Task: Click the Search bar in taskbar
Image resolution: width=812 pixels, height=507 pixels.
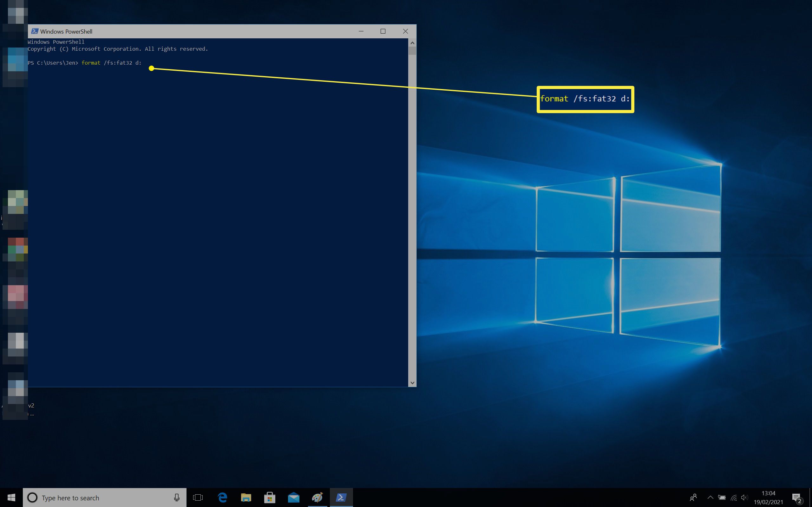Action: point(105,497)
